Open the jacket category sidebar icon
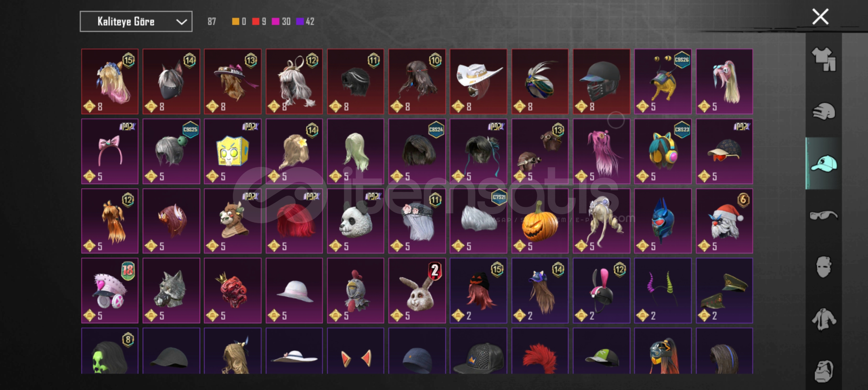 824,319
